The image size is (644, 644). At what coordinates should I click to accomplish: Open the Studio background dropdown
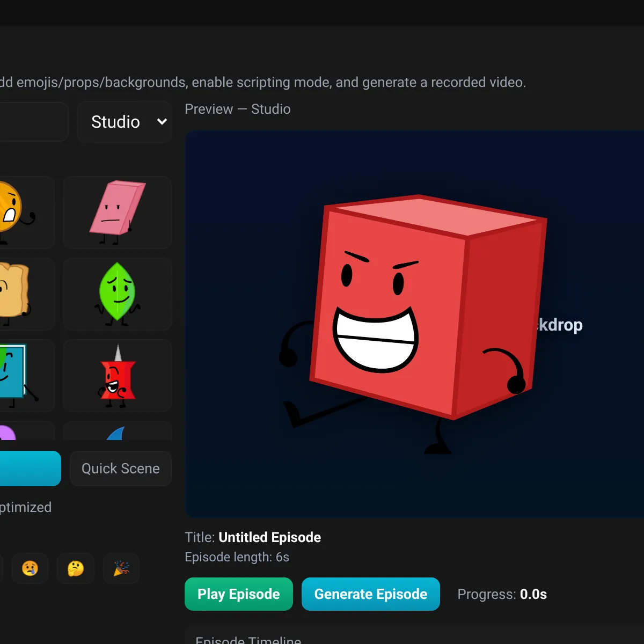pyautogui.click(x=125, y=122)
